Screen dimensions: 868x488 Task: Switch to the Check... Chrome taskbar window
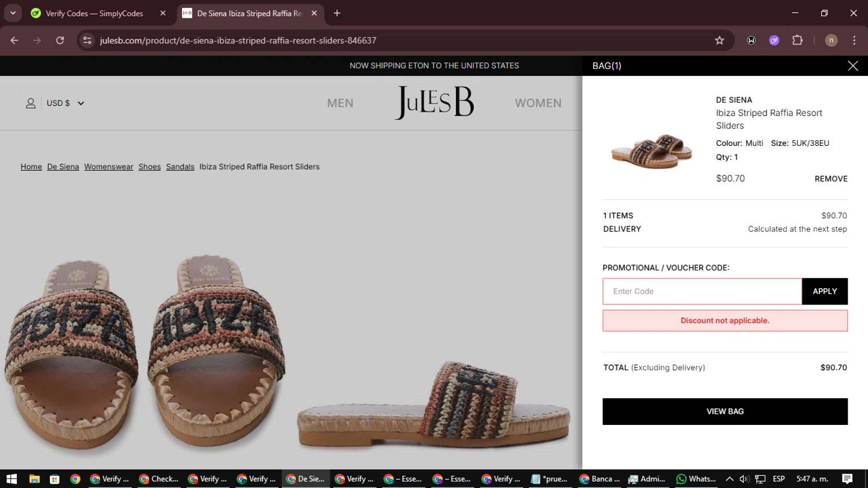159,479
